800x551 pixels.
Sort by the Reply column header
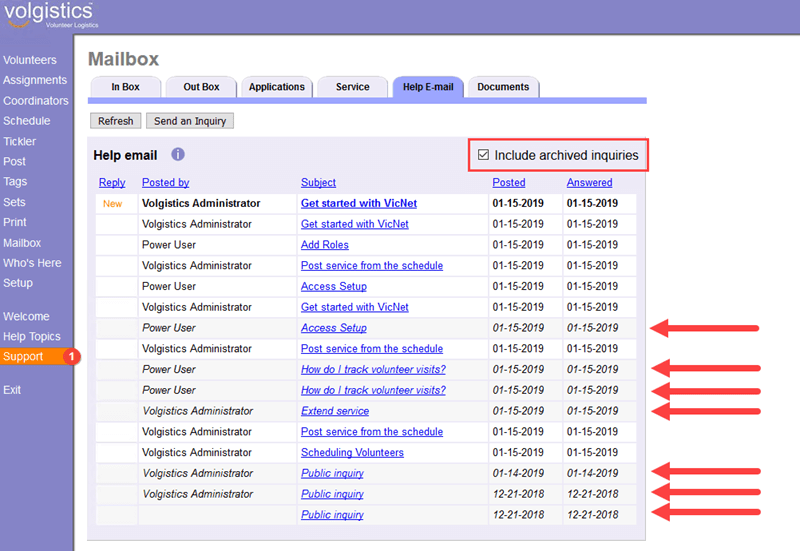tap(112, 182)
